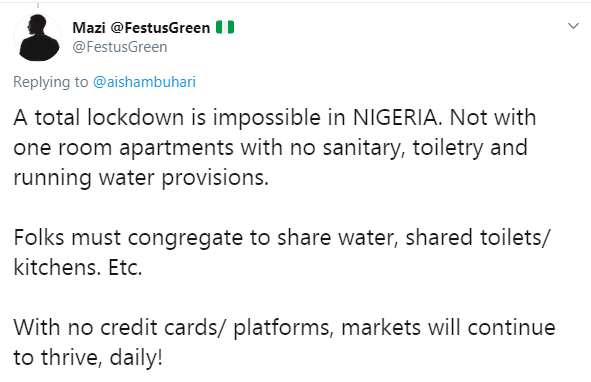The image size is (591, 382).
Task: Click the word 'continue' ending the line
Action: [x=511, y=327]
